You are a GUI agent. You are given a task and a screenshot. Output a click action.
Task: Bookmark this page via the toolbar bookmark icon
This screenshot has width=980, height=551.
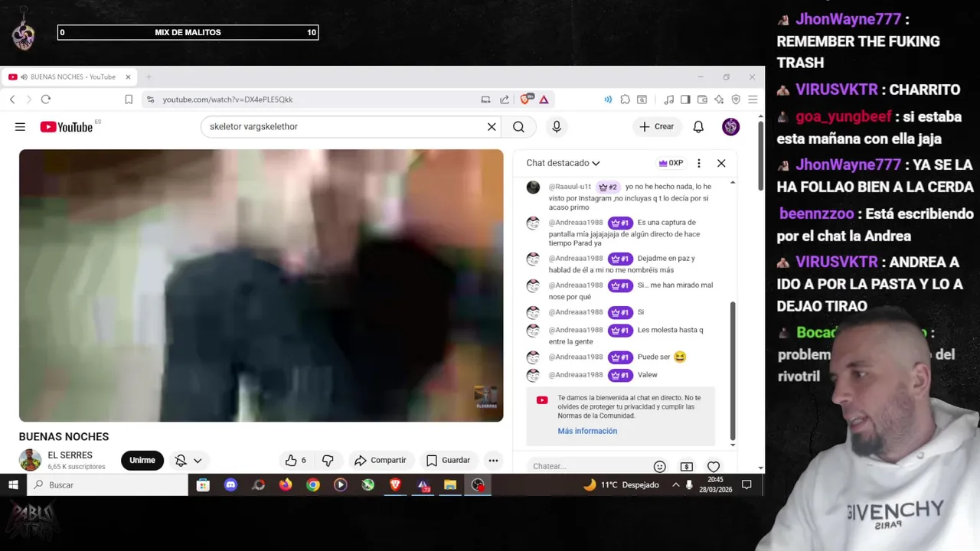pyautogui.click(x=129, y=99)
